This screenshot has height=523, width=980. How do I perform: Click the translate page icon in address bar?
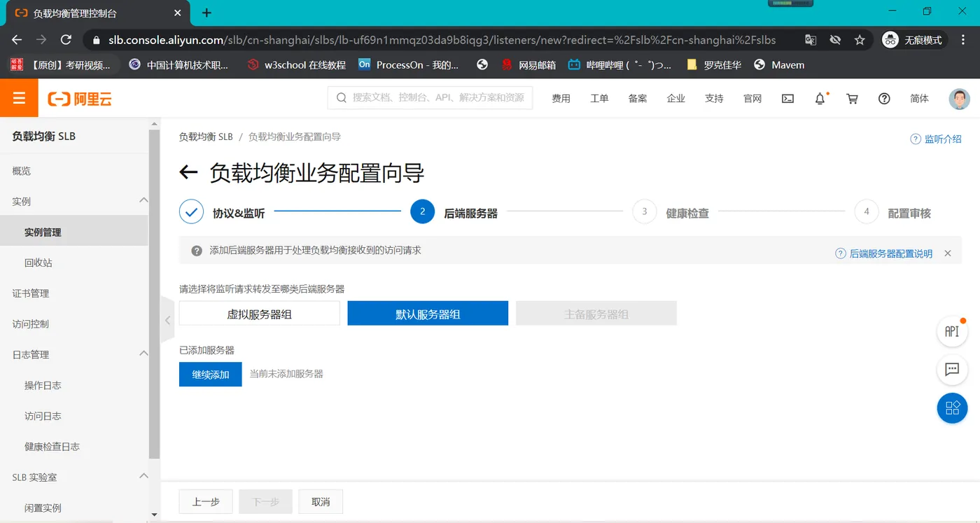[811, 40]
